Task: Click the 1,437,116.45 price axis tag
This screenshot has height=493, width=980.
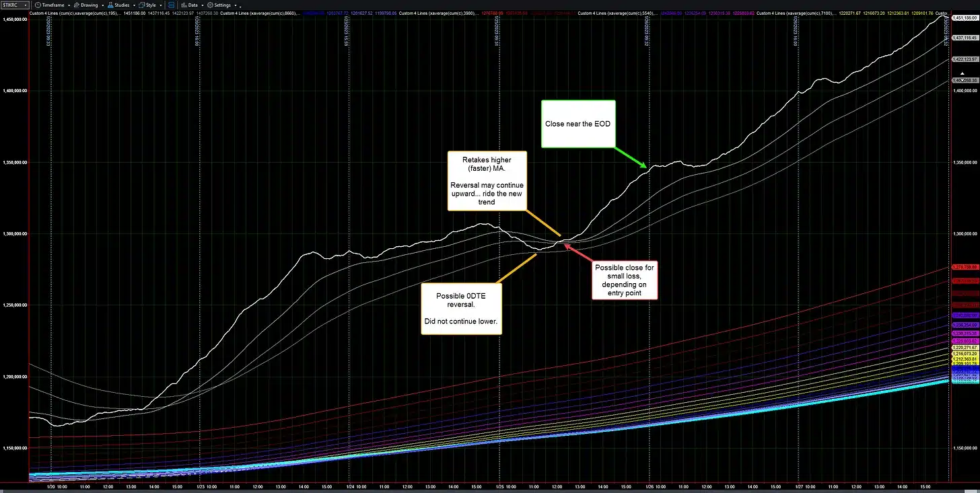Action: click(964, 38)
